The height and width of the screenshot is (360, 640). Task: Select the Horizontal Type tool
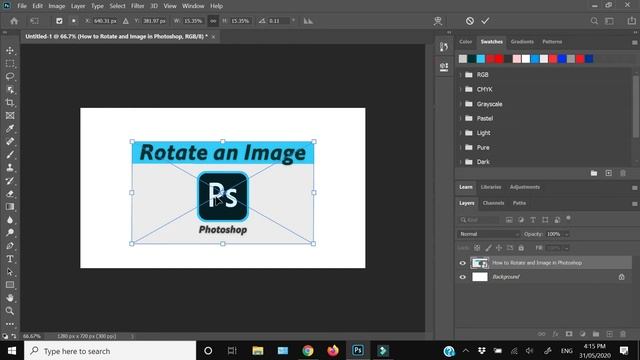click(10, 259)
